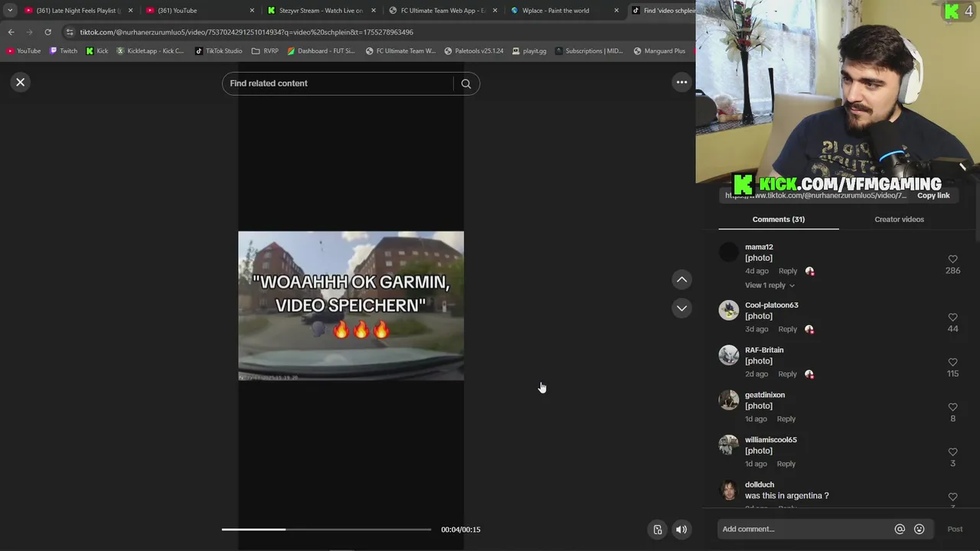
Task: Open the browser tab search dropdown arrow
Action: [x=10, y=11]
